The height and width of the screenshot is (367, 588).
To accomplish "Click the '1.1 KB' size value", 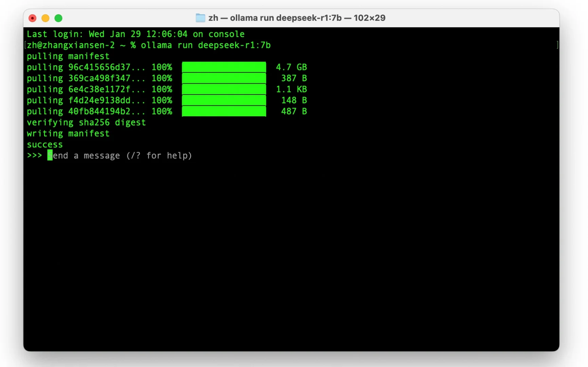I will click(x=291, y=89).
